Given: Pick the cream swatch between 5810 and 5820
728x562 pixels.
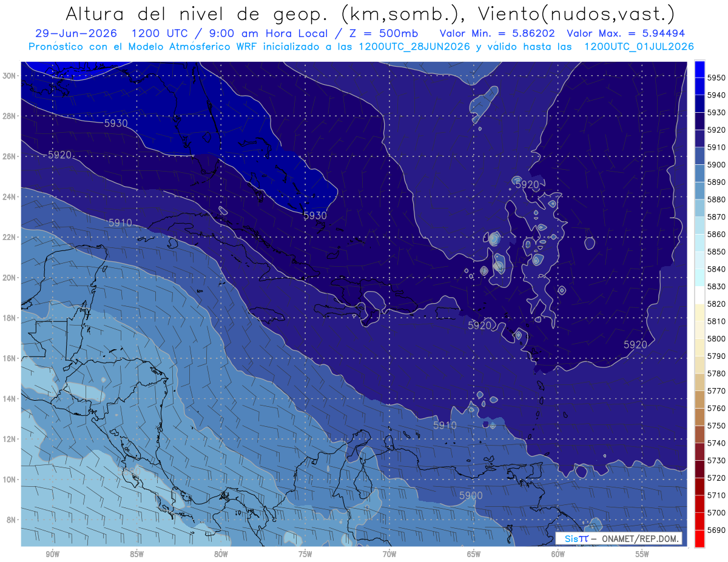Looking at the screenshot, I should 699,312.
